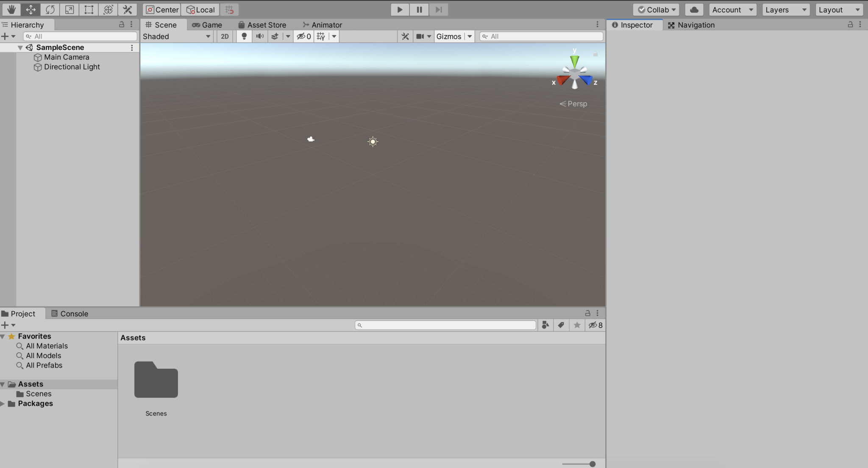
Task: Select the Move tool
Action: (x=31, y=9)
